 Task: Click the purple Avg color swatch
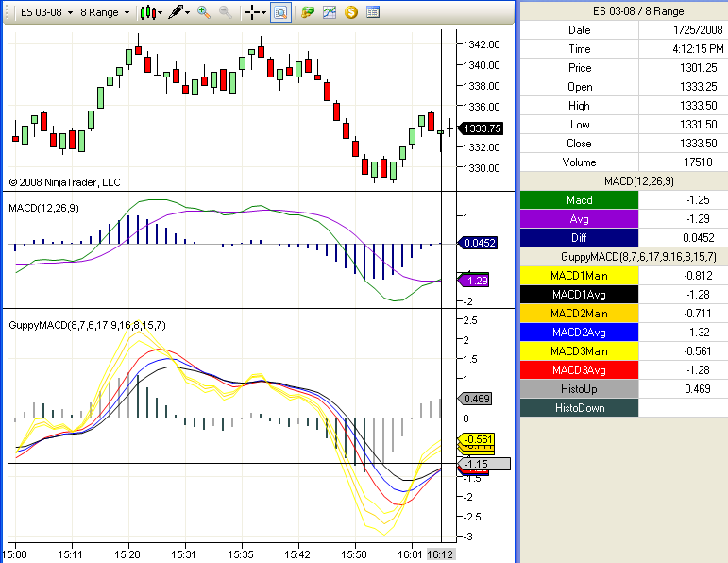[580, 219]
